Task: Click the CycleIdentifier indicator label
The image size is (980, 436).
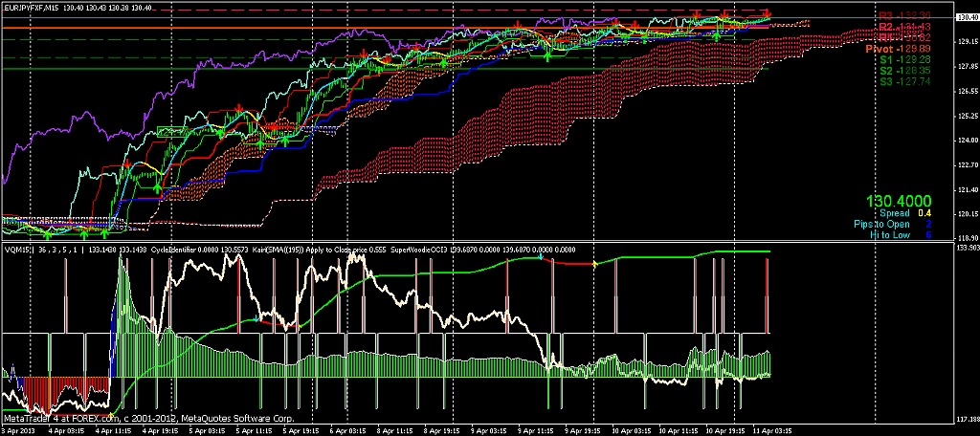Action: tap(175, 250)
